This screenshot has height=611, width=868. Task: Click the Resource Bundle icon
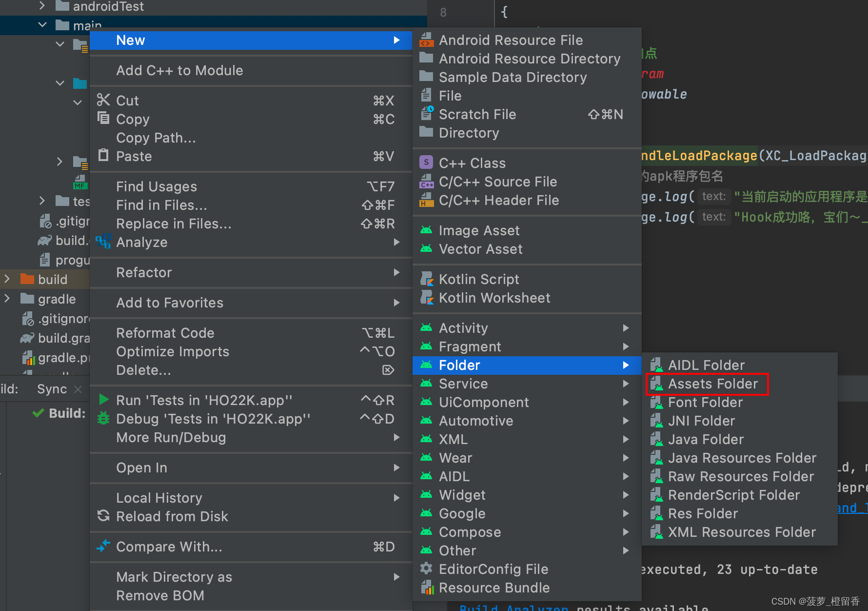tap(427, 588)
